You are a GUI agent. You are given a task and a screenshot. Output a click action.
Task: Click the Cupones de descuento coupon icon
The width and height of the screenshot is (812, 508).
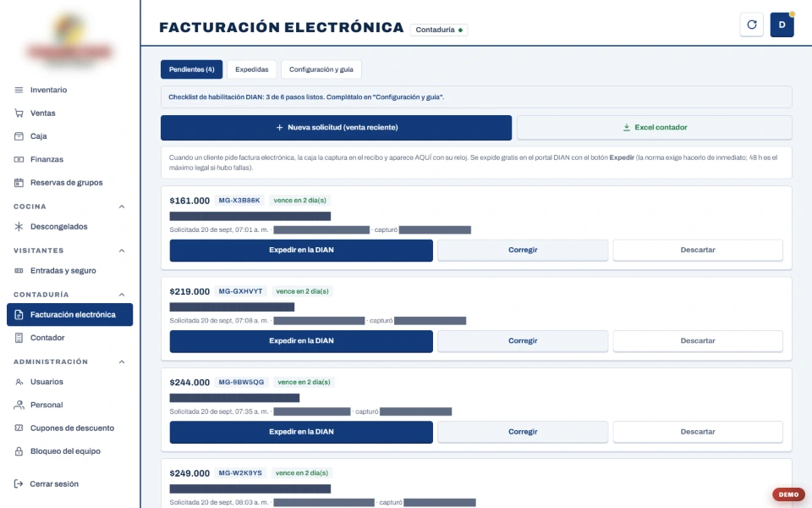(19, 428)
